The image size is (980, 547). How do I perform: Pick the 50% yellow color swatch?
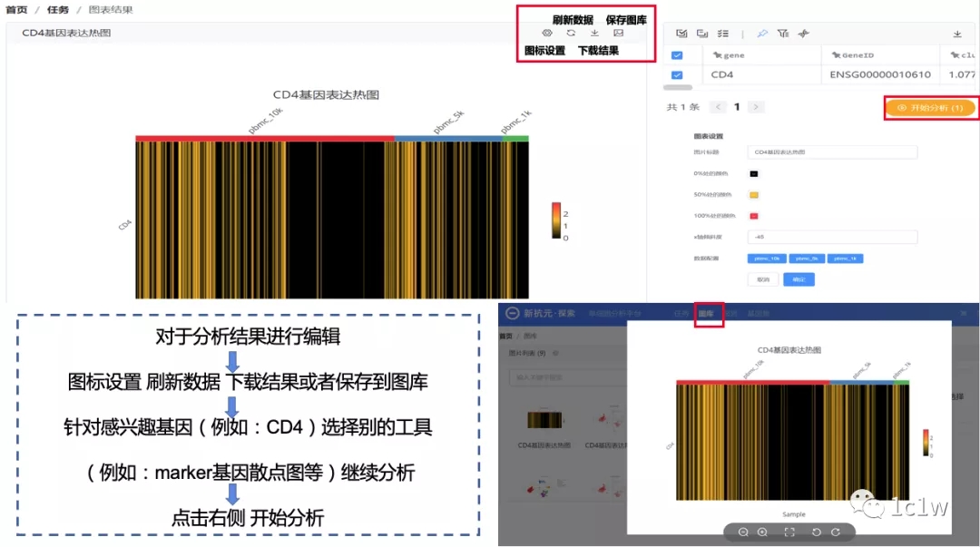753,195
